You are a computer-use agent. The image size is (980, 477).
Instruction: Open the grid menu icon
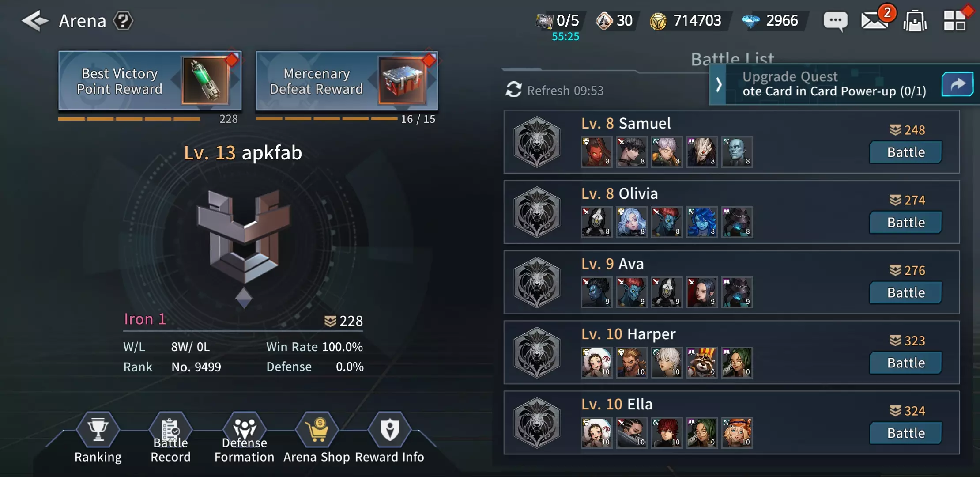(x=954, y=21)
